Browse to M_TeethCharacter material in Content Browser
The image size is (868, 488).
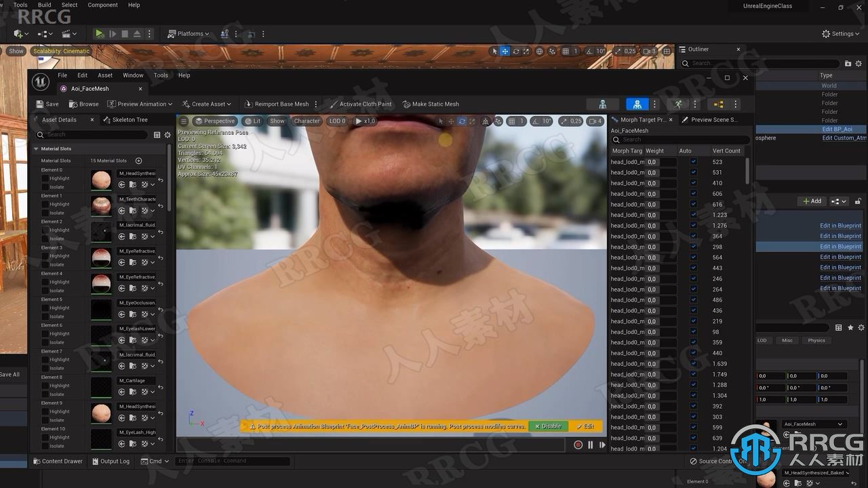pos(134,210)
